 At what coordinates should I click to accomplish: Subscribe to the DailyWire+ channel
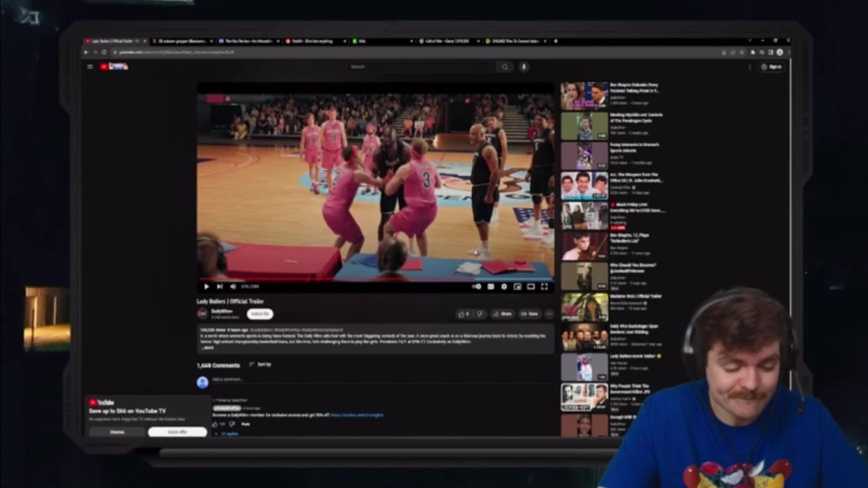pyautogui.click(x=260, y=314)
